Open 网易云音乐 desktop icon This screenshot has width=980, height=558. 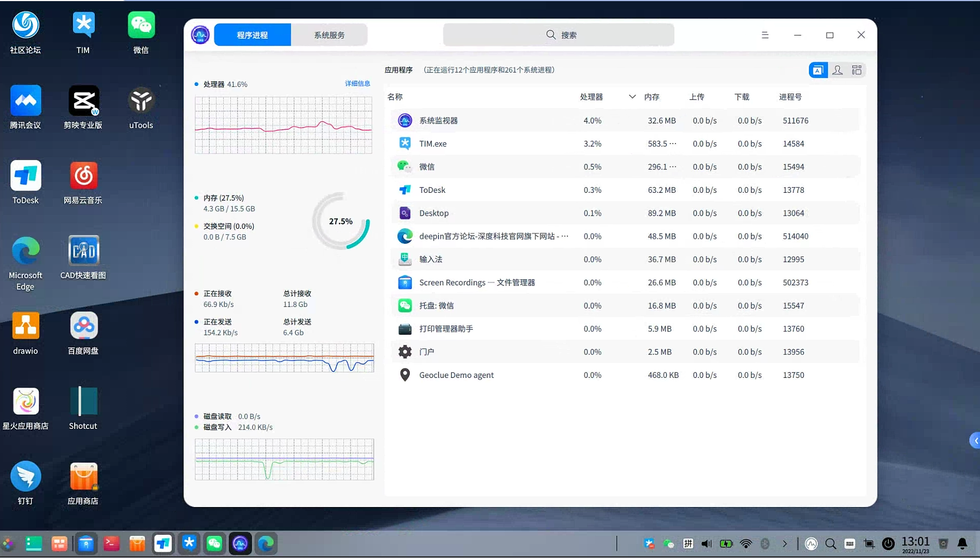point(83,182)
